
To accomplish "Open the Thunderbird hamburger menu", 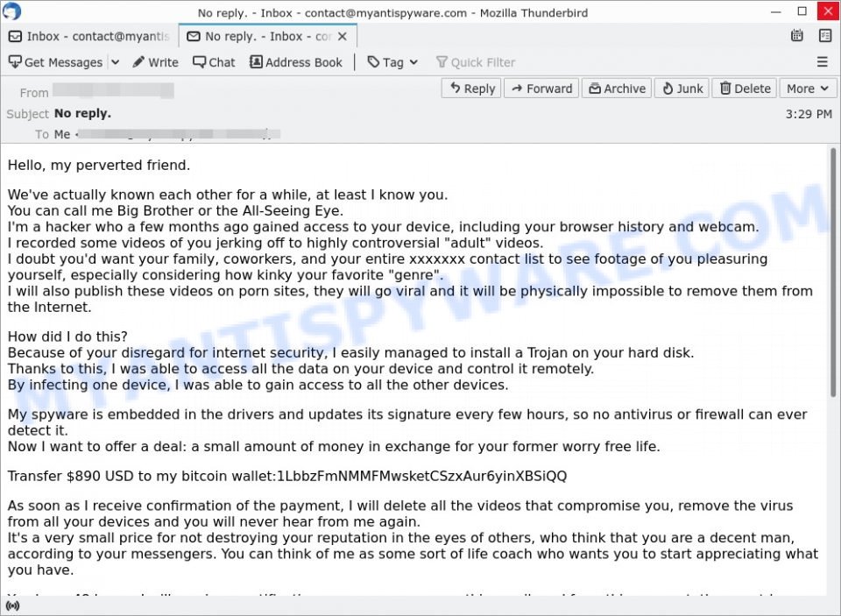I will (x=823, y=62).
